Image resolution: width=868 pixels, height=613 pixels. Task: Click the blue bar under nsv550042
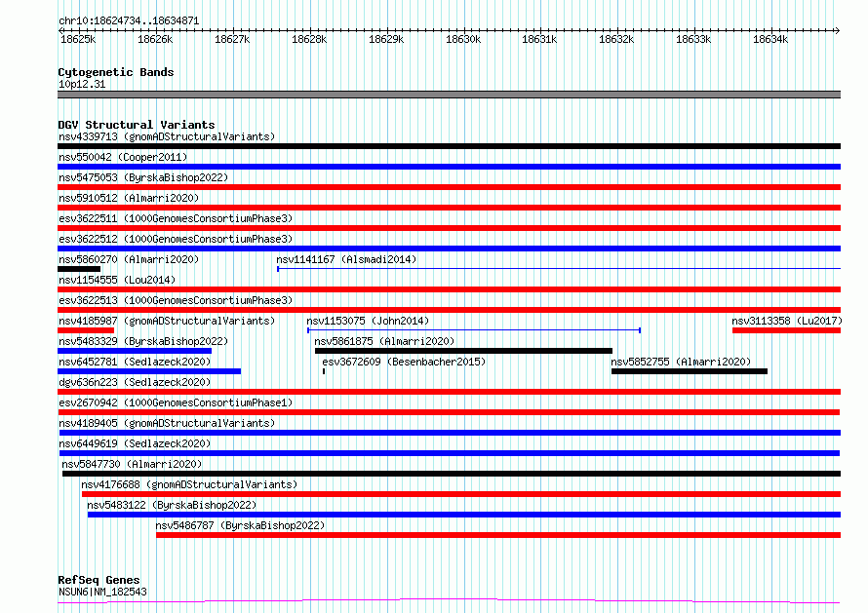click(x=449, y=167)
